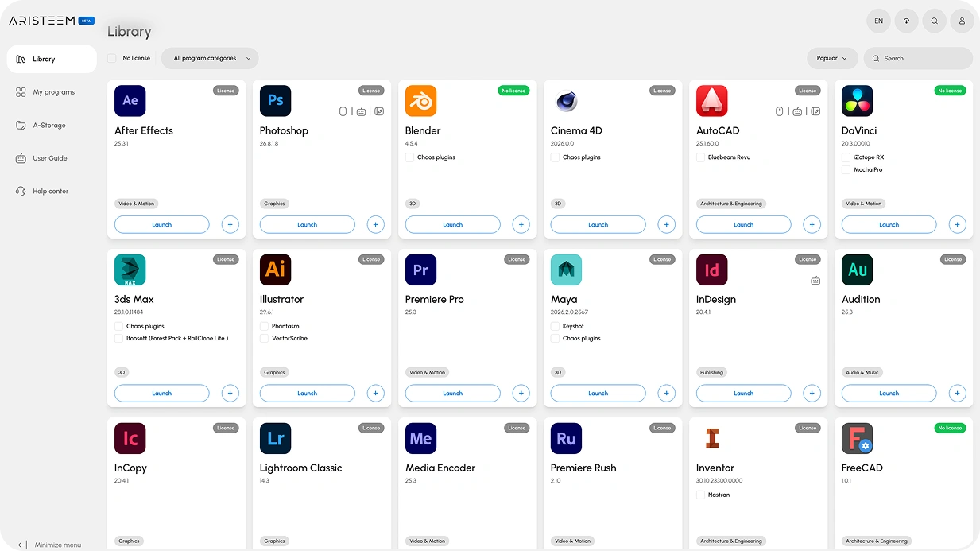The image size is (980, 551).
Task: Open the Popular sort dropdown
Action: point(831,58)
